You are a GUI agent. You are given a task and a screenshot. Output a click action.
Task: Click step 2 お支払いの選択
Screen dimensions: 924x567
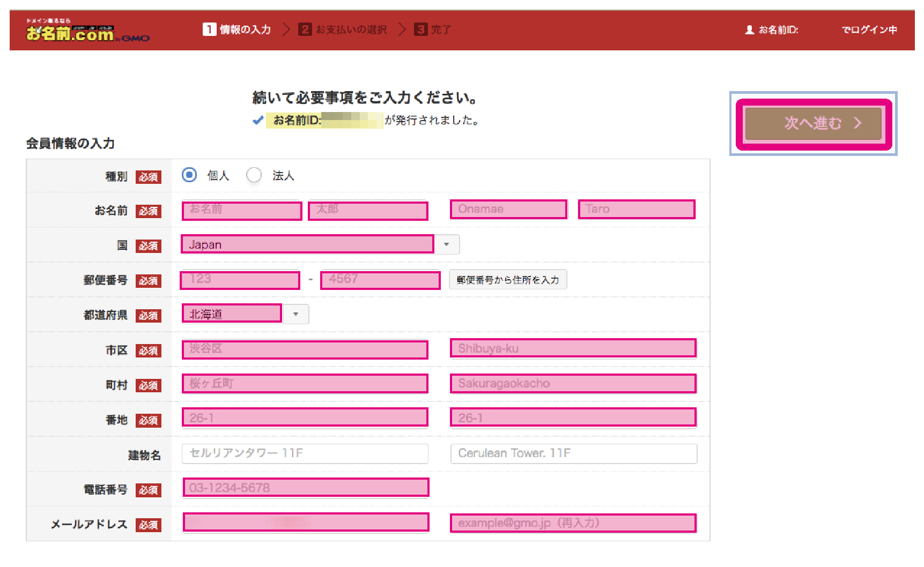pyautogui.click(x=343, y=29)
